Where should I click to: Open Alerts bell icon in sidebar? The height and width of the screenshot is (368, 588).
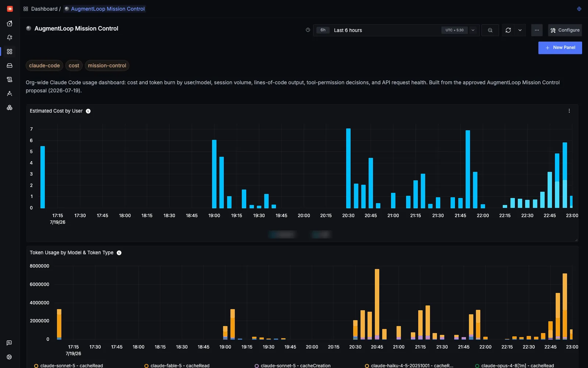pos(10,38)
